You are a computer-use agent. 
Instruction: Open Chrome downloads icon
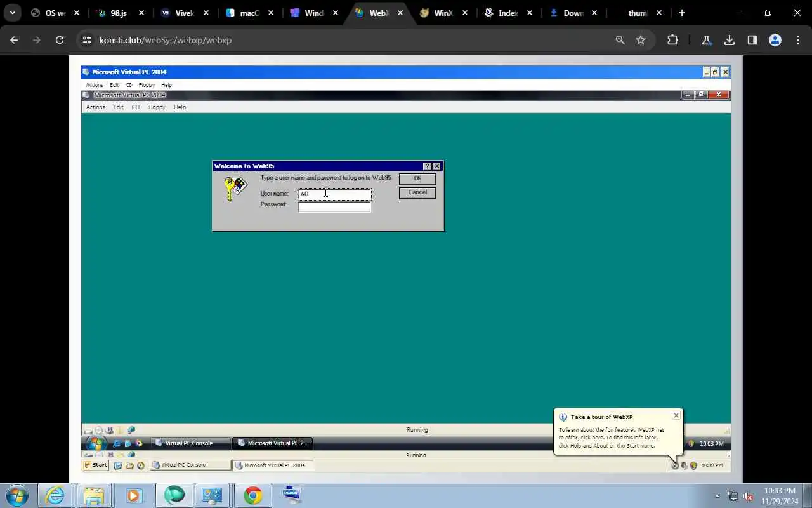(x=730, y=40)
